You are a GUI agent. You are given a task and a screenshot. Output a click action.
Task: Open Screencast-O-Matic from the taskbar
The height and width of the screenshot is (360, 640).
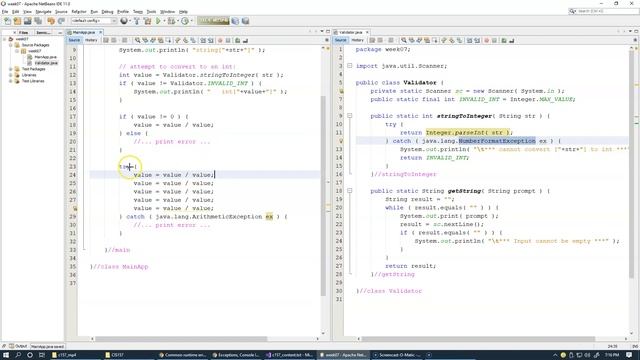pyautogui.click(x=398, y=355)
